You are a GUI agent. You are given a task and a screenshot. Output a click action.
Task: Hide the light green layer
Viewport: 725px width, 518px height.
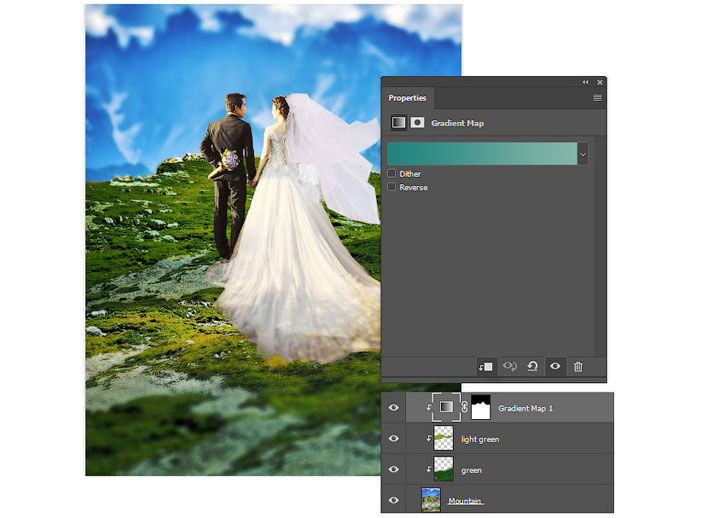393,438
